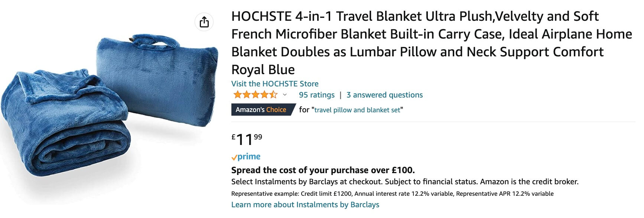Expand the star rating breakdown chevron

coord(285,95)
